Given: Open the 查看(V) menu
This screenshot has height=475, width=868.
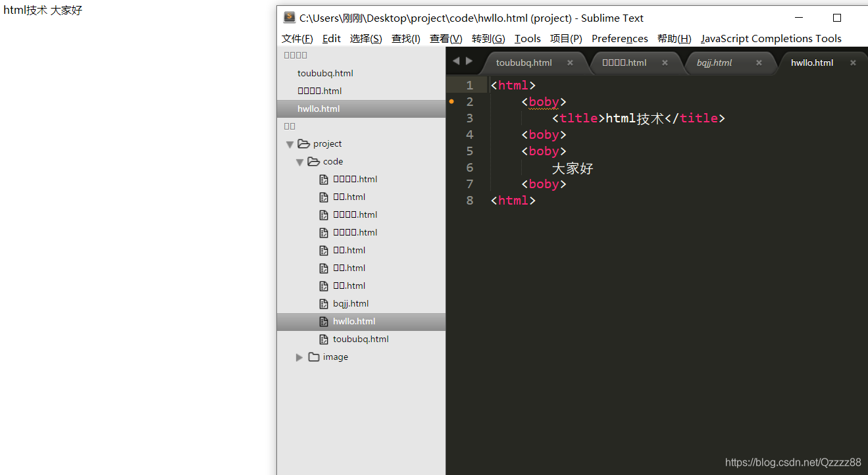Looking at the screenshot, I should (446, 38).
